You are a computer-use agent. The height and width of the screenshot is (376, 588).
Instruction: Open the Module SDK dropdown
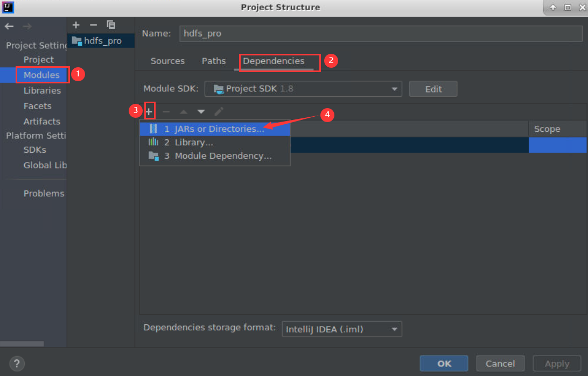click(303, 89)
